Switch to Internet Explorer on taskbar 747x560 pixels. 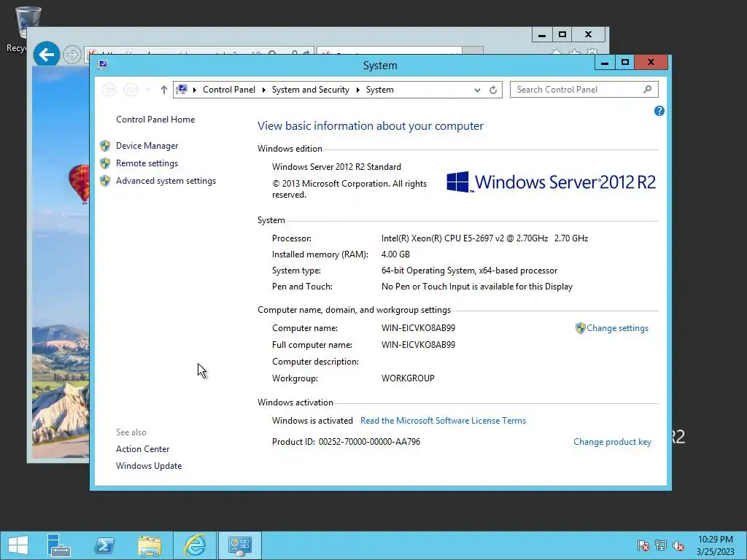195,545
